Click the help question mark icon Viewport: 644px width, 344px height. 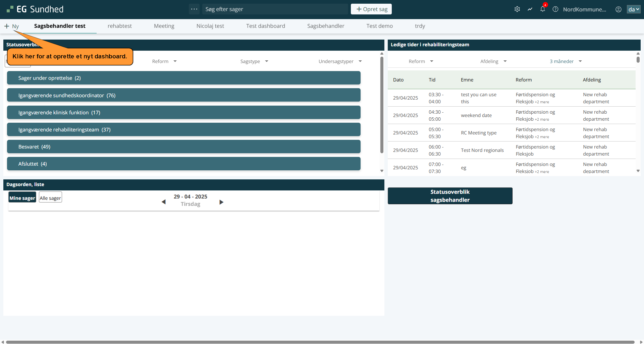[555, 9]
